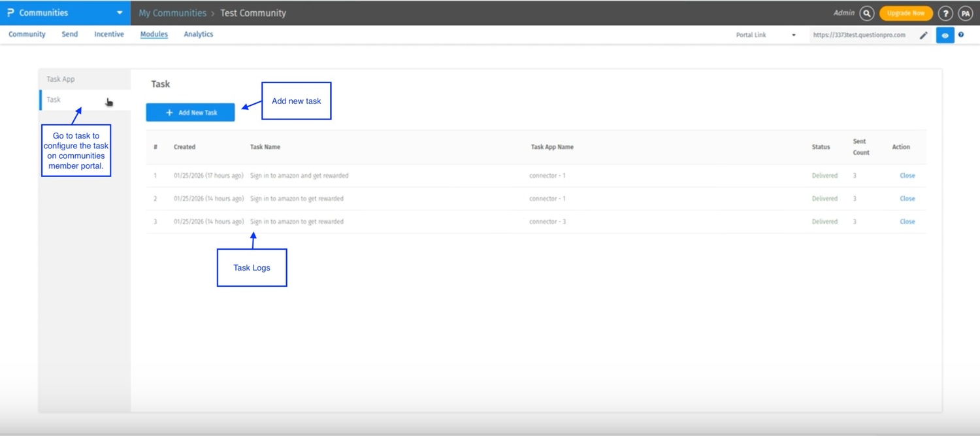Viewport: 980px width, 436px height.
Task: Go to My Communities breadcrumb
Action: click(172, 13)
